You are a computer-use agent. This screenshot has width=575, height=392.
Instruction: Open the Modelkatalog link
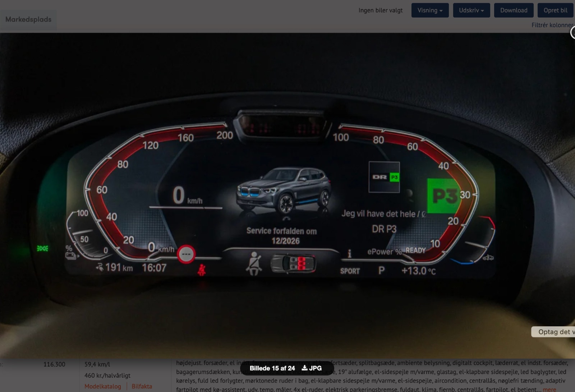pos(103,386)
